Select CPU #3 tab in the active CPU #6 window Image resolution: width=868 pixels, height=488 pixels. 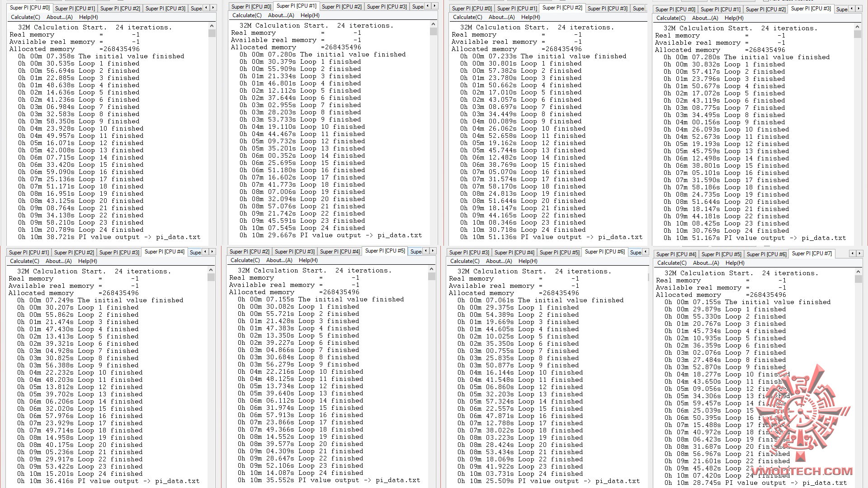click(469, 253)
